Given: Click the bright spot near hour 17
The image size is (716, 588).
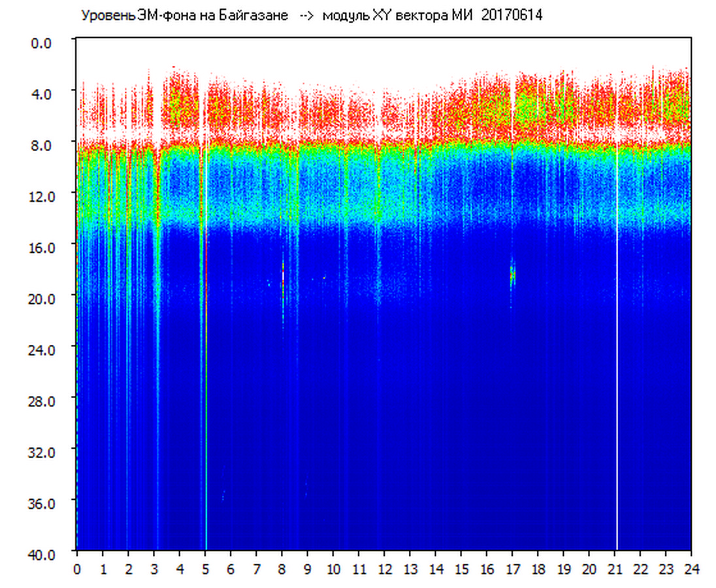Looking at the screenshot, I should tap(513, 274).
